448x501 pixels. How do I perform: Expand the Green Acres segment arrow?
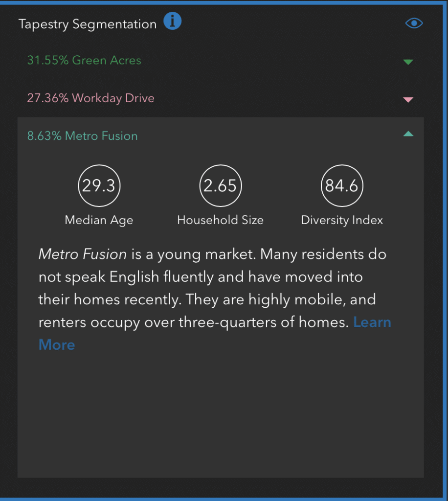408,62
